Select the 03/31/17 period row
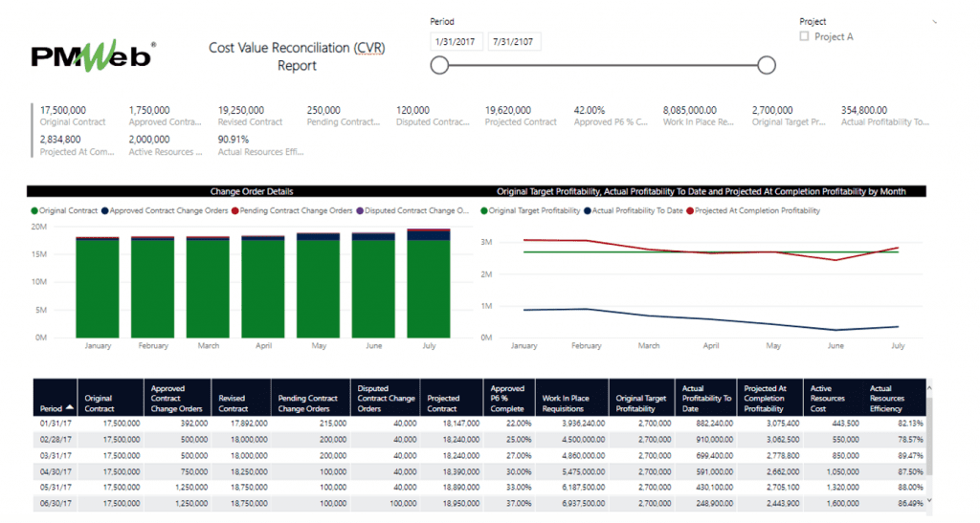This screenshot has height=523, width=980. pyautogui.click(x=479, y=456)
